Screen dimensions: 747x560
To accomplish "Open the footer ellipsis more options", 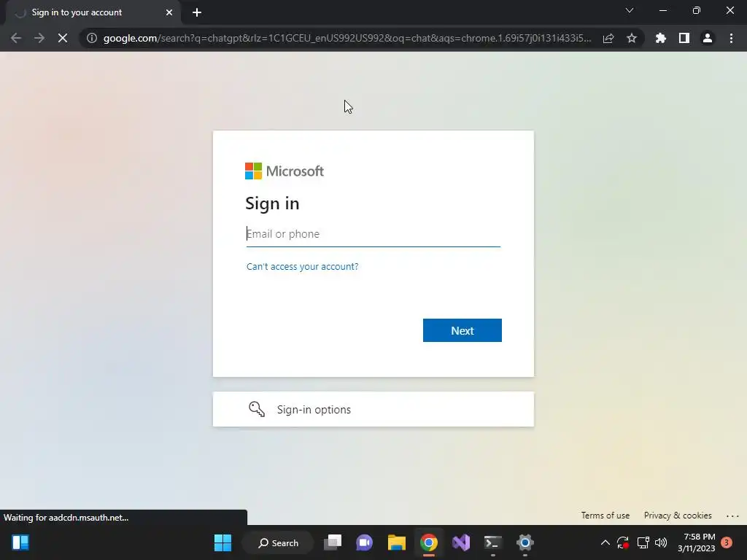I will click(732, 516).
